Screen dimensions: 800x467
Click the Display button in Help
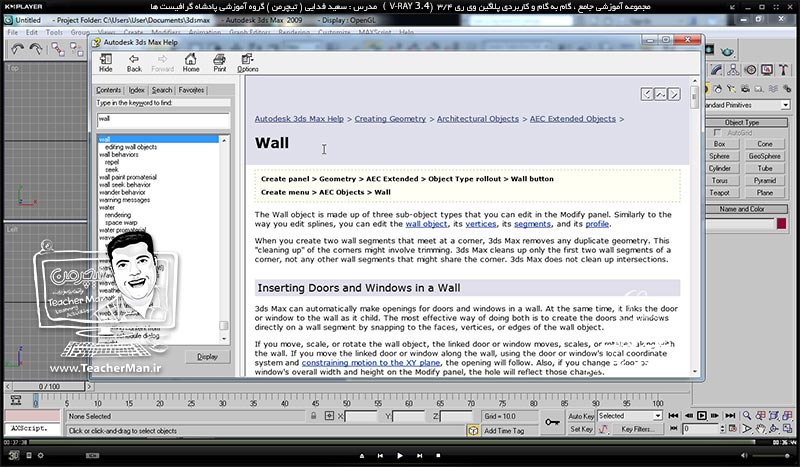pos(207,357)
